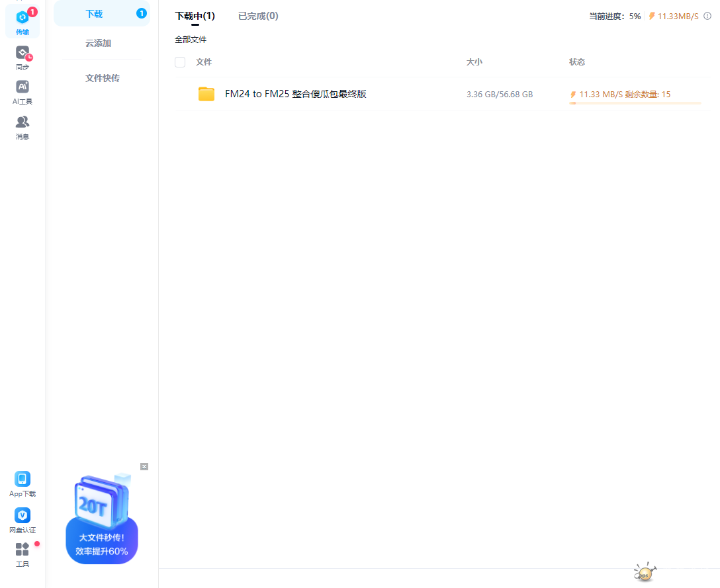Select 下载 in the left menu
720x588 pixels.
(x=95, y=13)
